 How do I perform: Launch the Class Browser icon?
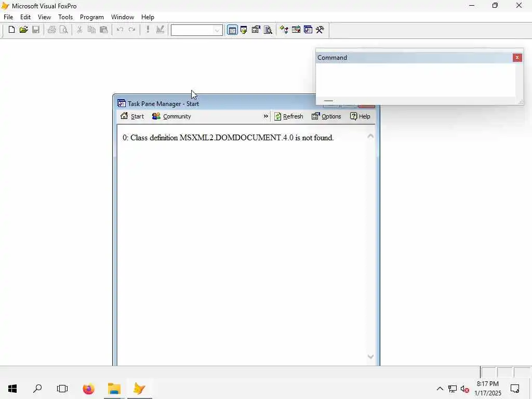(284, 30)
